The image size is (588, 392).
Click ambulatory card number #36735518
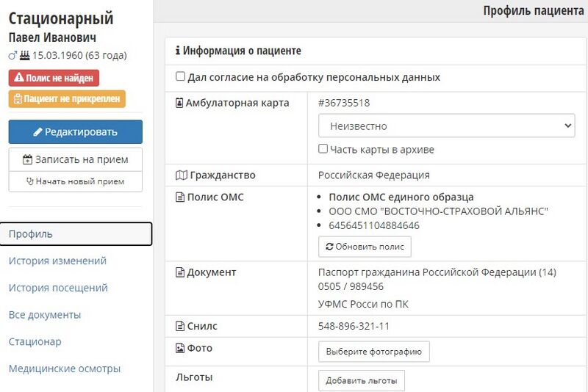tap(344, 103)
